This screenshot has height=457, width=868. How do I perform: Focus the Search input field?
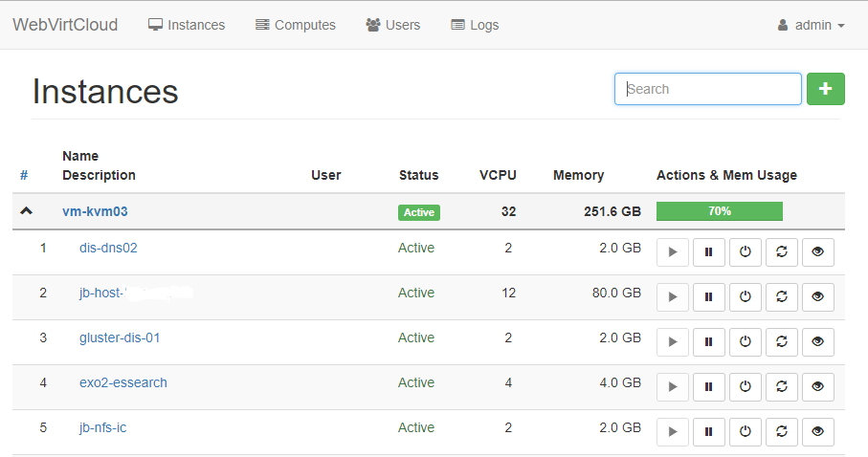tap(708, 89)
